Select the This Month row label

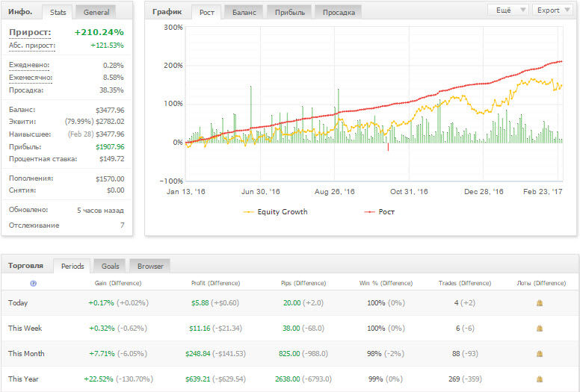pyautogui.click(x=26, y=354)
